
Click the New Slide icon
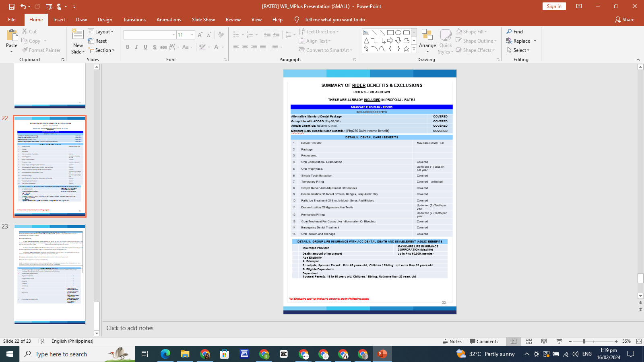[78, 36]
